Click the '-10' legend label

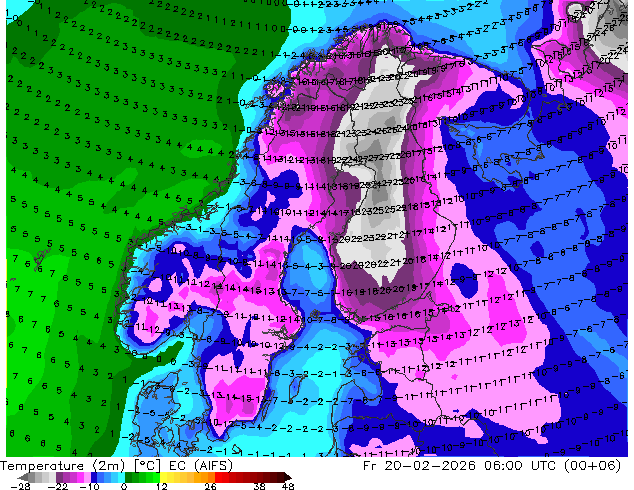(x=89, y=486)
